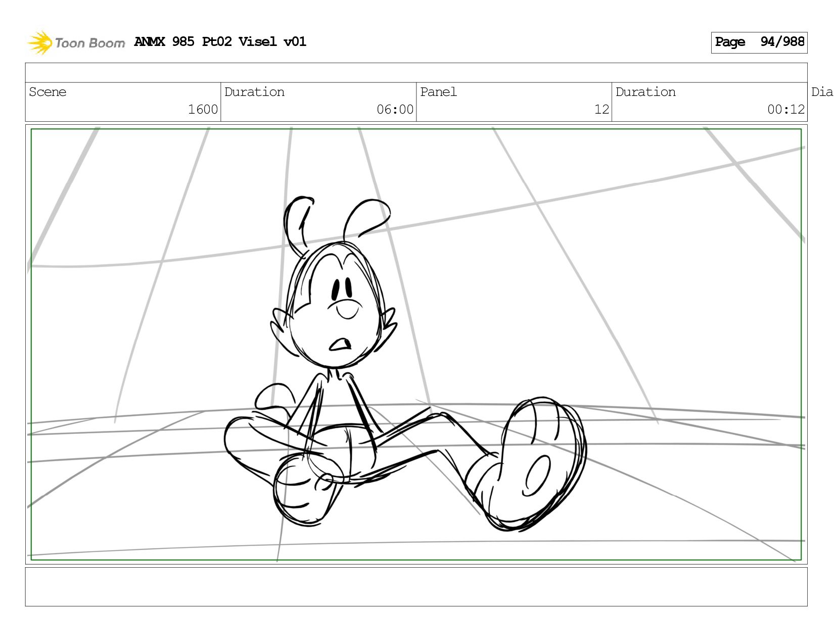The height and width of the screenshot is (644, 834).
Task: Click the storyboard sketch of the sitting character
Action: [404, 364]
